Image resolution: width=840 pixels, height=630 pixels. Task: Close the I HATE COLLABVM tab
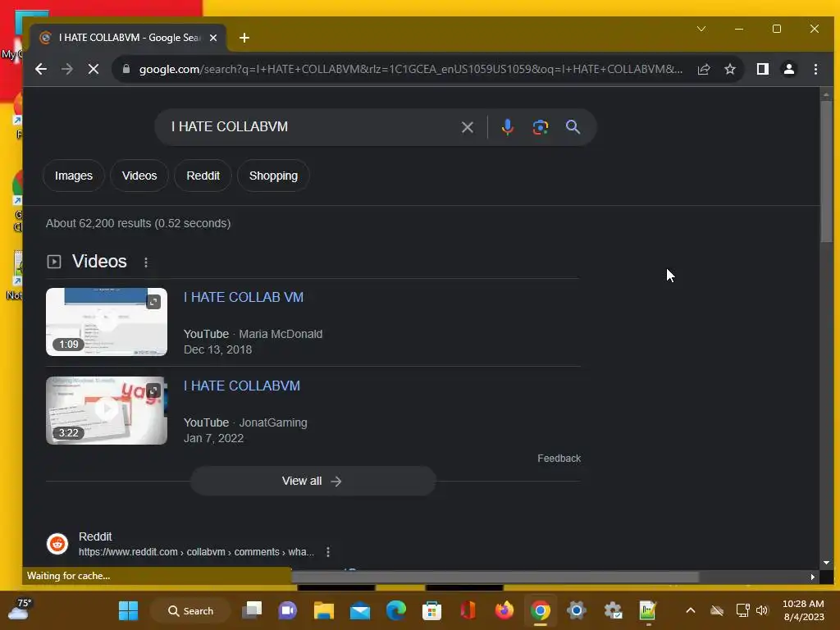213,38
